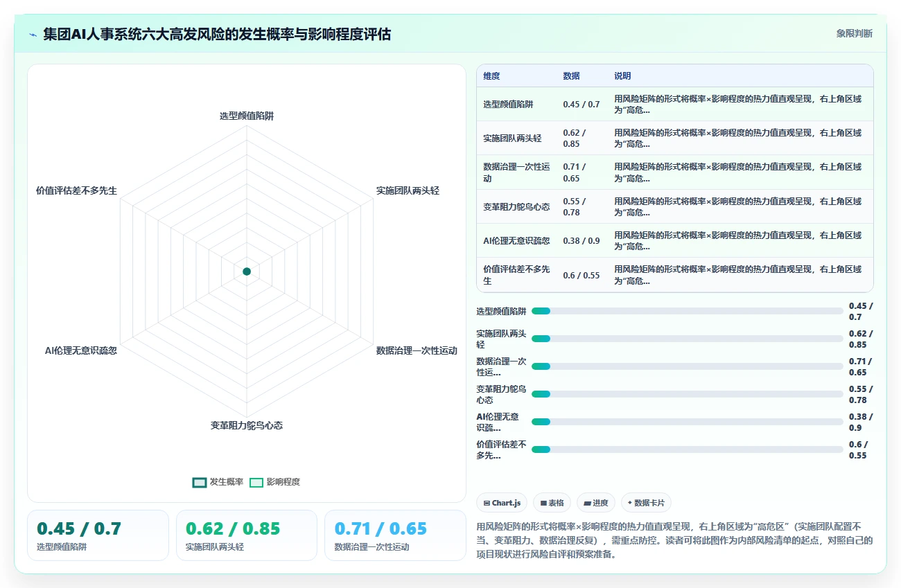
Task: Click table value 0.38 / 0.9
Action: click(x=581, y=241)
